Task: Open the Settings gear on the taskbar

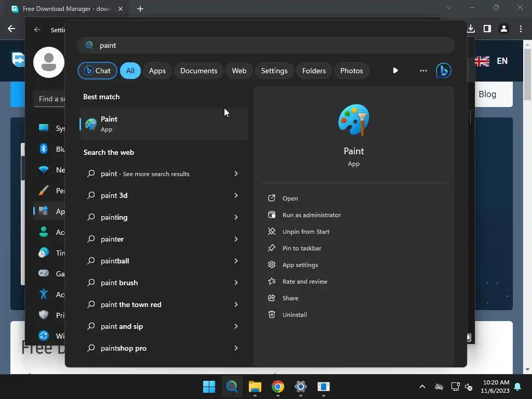Action: (301, 387)
